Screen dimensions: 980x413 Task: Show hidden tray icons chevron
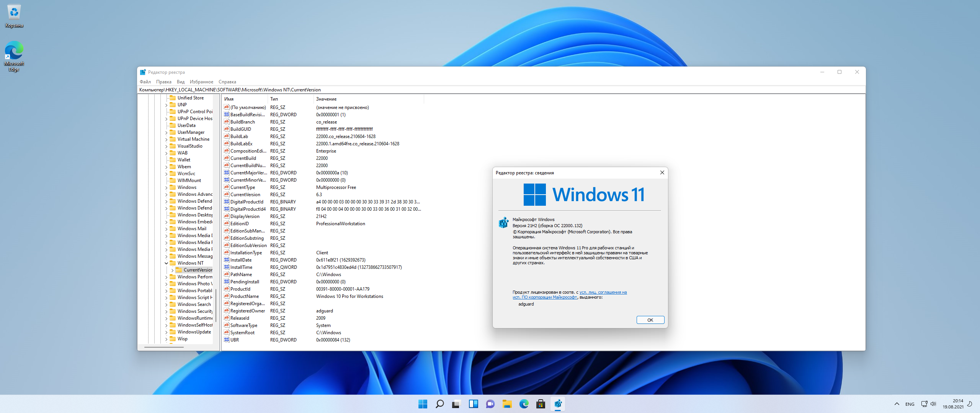coord(897,404)
